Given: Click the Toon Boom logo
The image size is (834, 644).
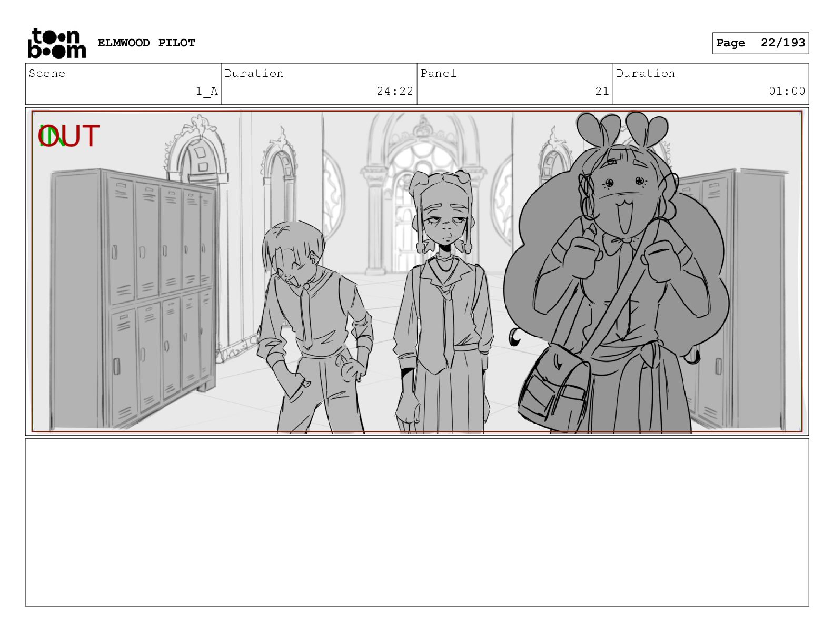Looking at the screenshot, I should click(56, 43).
